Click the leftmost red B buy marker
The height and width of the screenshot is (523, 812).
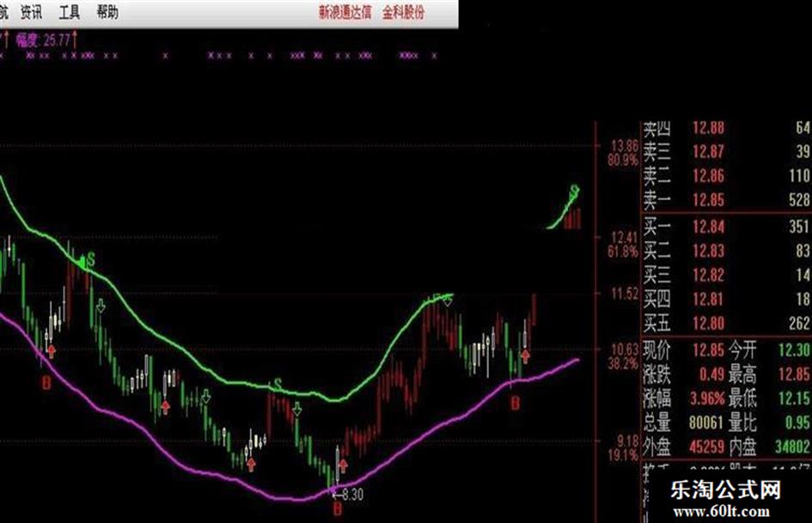click(46, 383)
